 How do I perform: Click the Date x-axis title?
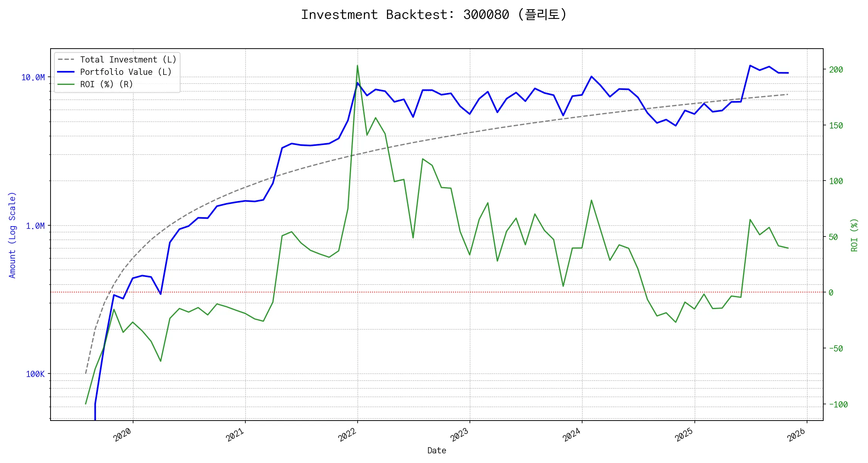437,450
